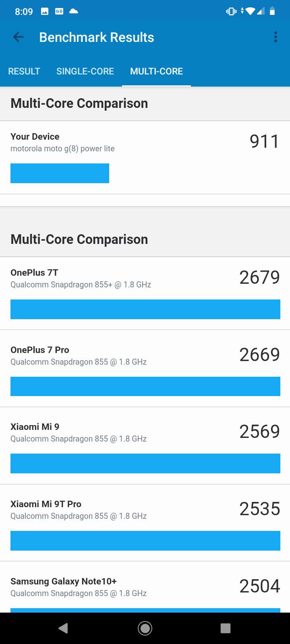This screenshot has height=644, width=290.
Task: Tap the Xiaomi Mi 9 score bar
Action: 145,463
